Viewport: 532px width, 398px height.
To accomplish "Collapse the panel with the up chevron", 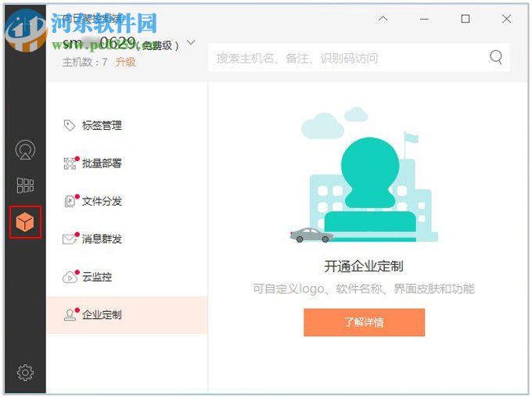I will [383, 19].
